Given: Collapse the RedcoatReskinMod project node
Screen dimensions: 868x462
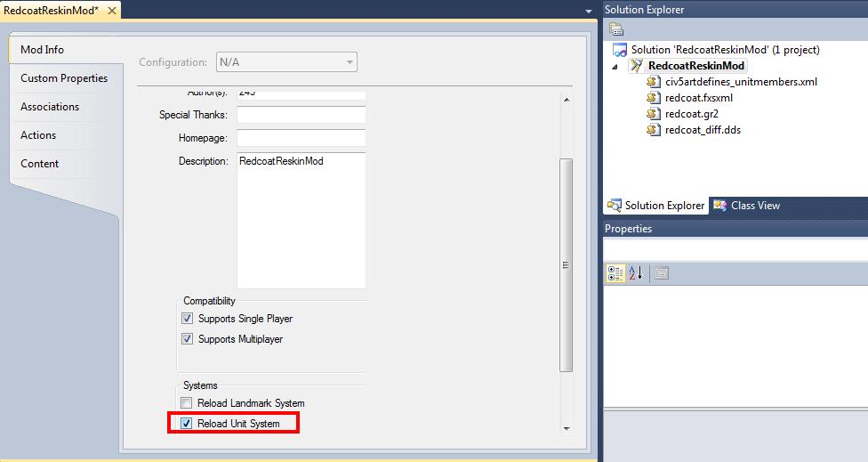Looking at the screenshot, I should click(x=615, y=67).
